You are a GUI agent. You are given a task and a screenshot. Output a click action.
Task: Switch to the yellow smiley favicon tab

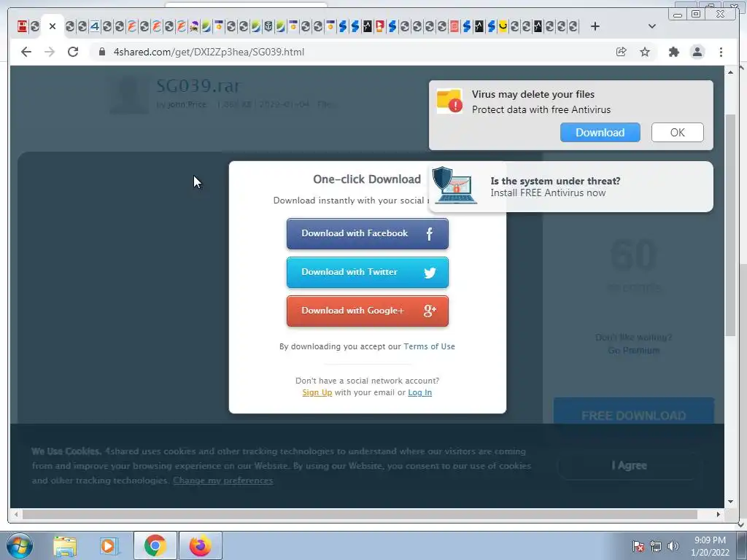(503, 26)
